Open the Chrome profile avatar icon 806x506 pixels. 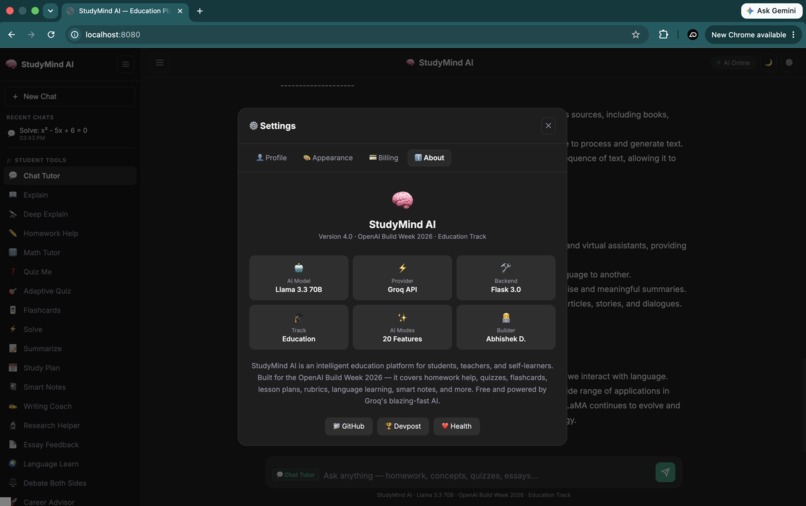tap(692, 34)
